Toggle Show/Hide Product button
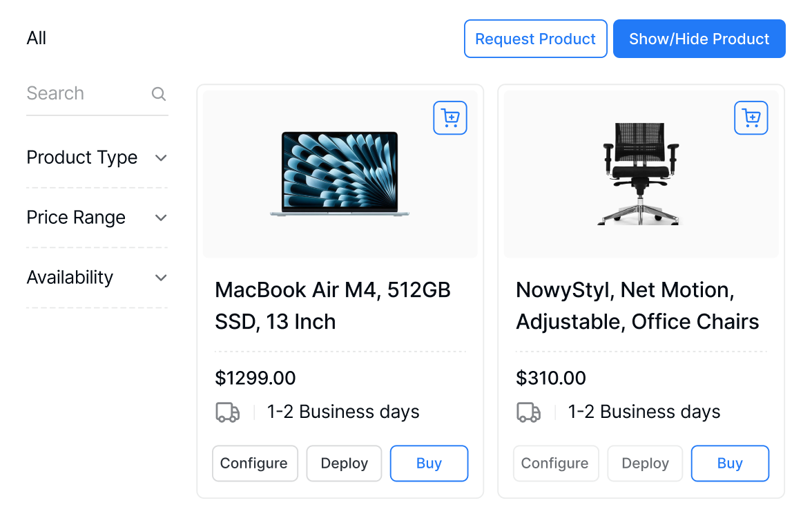This screenshot has height=525, width=812. point(699,39)
